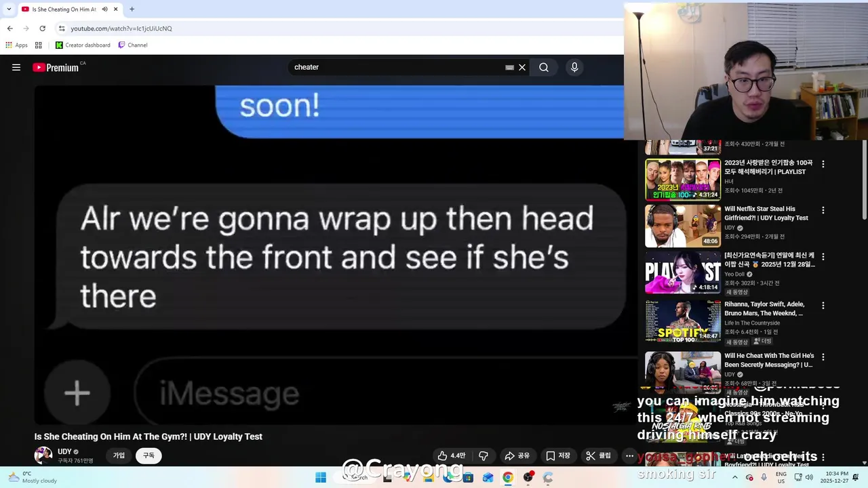Viewport: 868px width, 488px height.
Task: Open site information icon in address bar
Action: 62,28
